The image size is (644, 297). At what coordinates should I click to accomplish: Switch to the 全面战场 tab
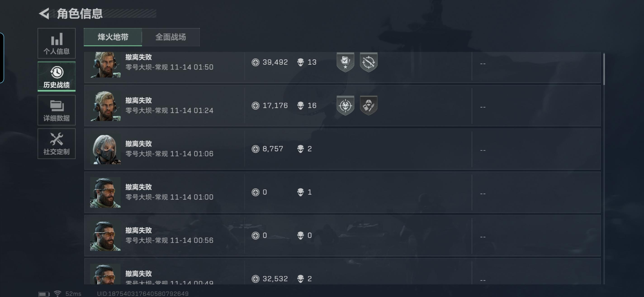tap(171, 37)
